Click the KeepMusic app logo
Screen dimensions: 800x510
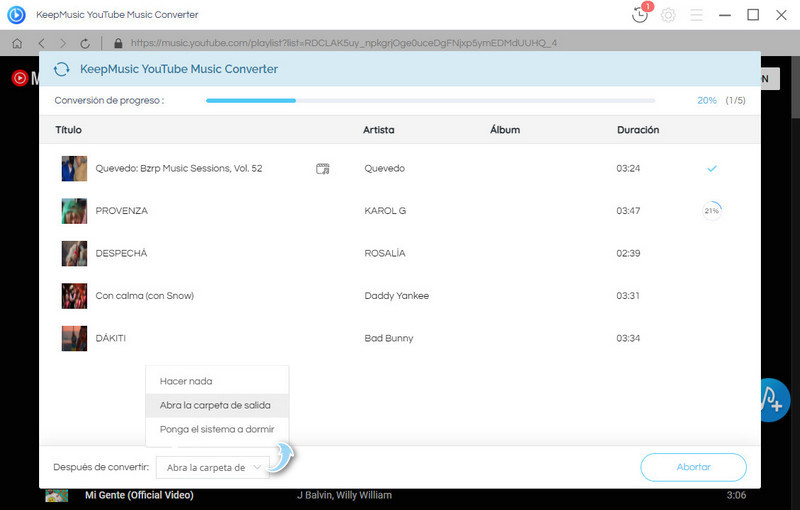[x=16, y=15]
